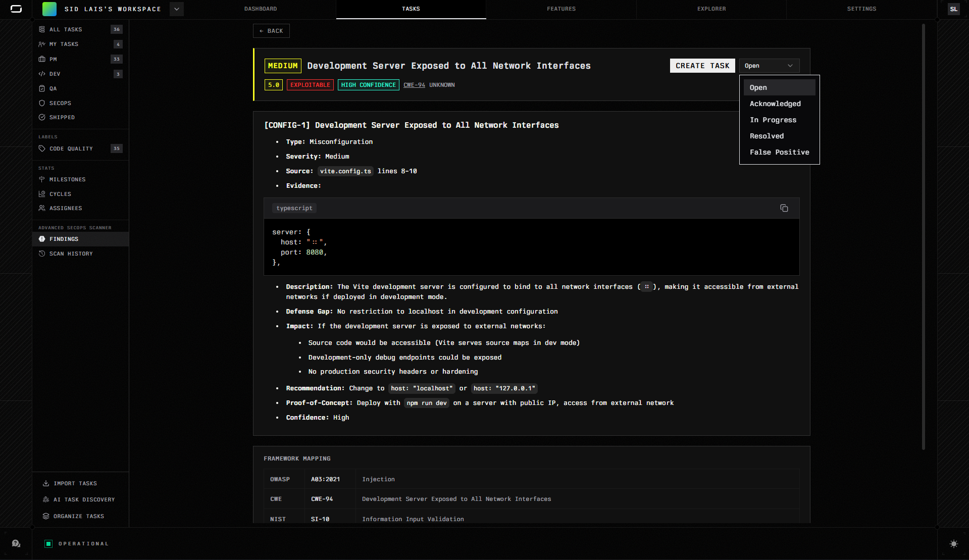Mark finding as False Positive
Viewport: 969px width, 560px height.
[779, 152]
